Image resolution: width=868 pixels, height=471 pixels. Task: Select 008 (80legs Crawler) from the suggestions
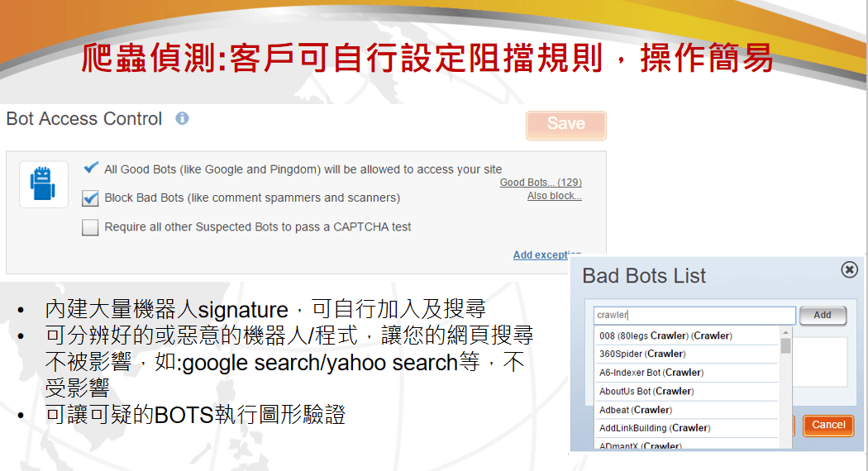click(x=665, y=335)
